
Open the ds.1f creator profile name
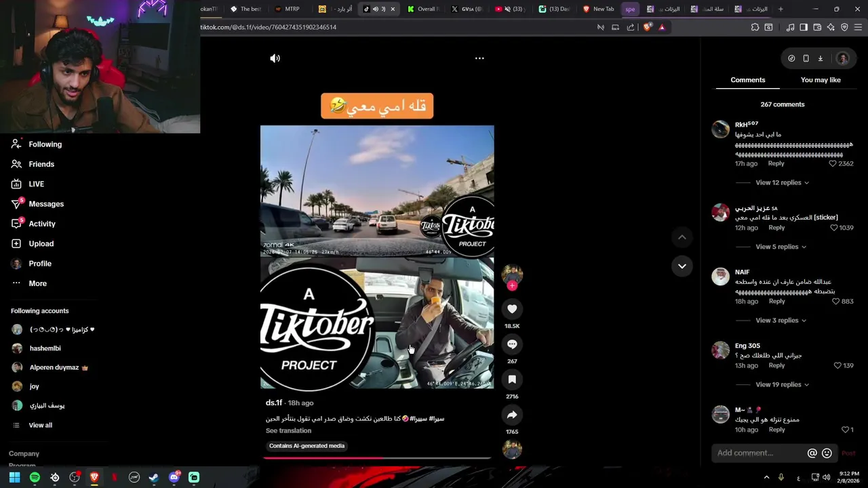(x=274, y=403)
